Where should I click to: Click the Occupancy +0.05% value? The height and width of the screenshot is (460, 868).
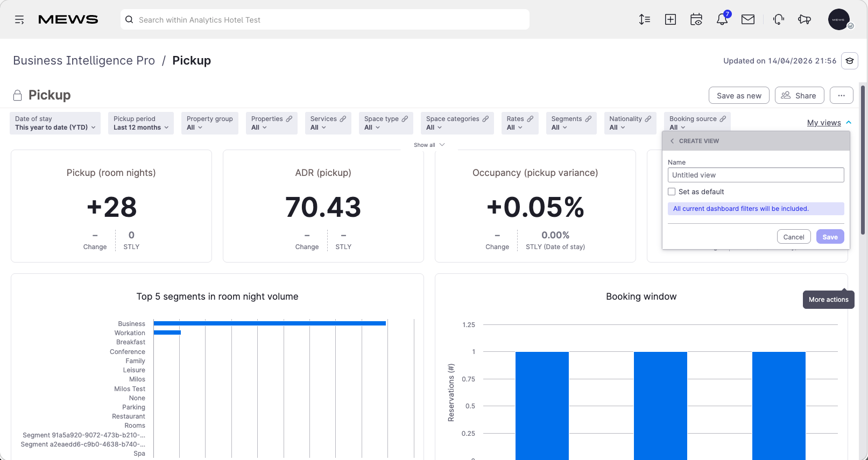pos(535,207)
